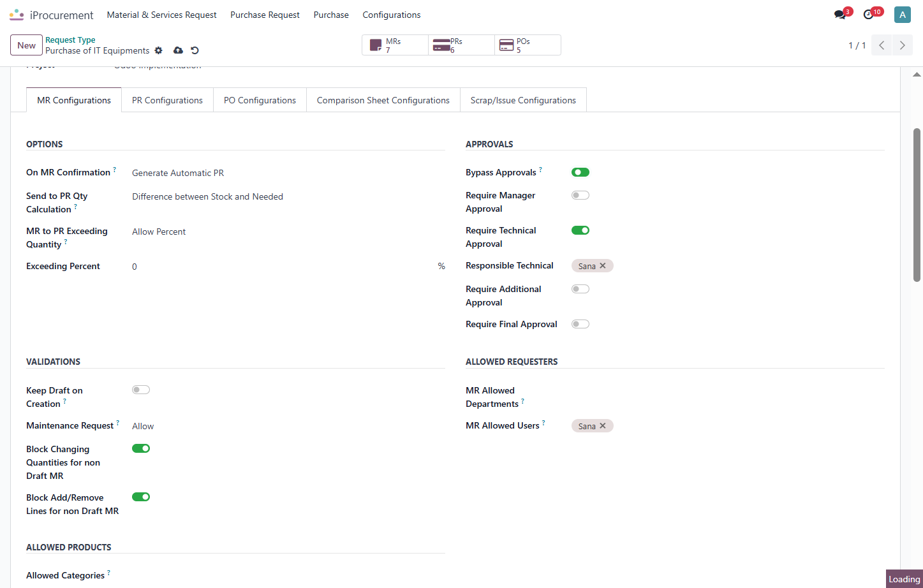The image size is (923, 588).
Task: Switch to Comparison Sheet Configurations tab
Action: pos(383,100)
